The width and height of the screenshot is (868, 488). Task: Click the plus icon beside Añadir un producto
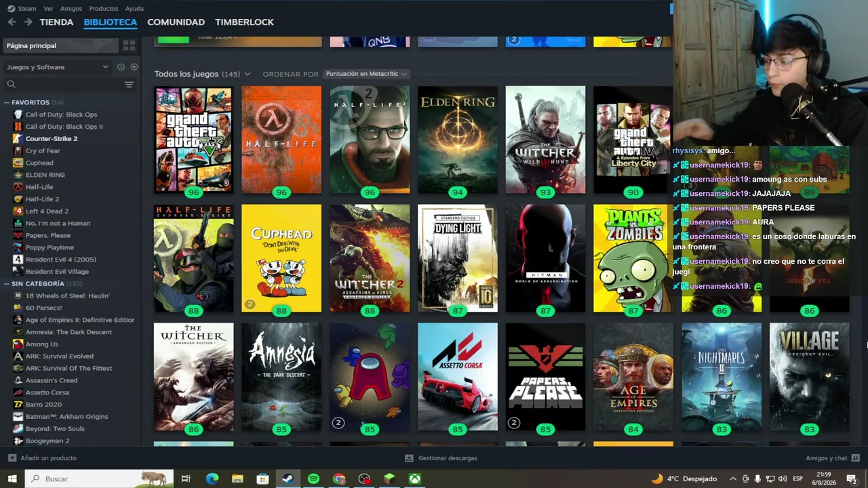click(12, 458)
